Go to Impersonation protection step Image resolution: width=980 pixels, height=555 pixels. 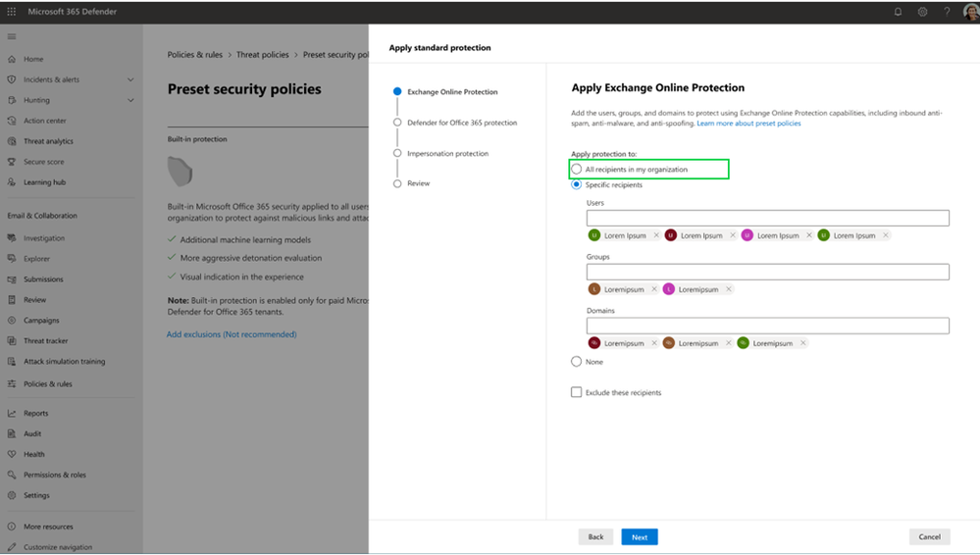point(447,153)
